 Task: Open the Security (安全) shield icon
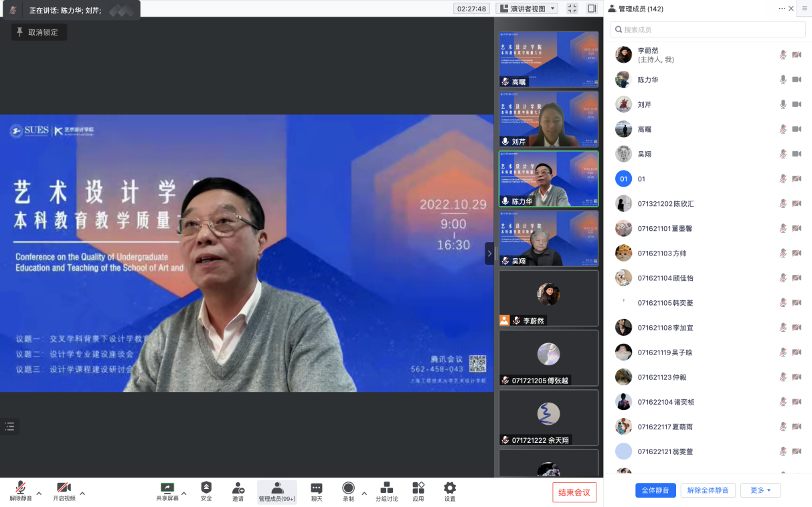pyautogui.click(x=206, y=490)
